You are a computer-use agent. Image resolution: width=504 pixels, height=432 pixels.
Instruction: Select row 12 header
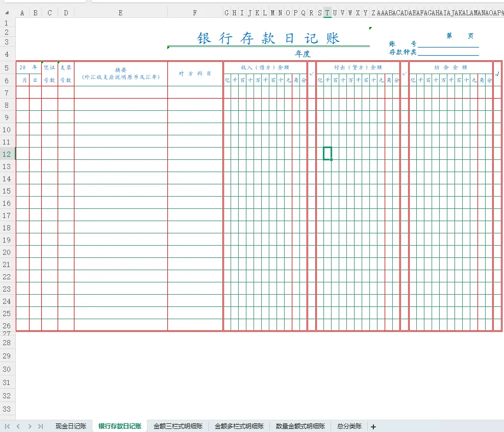[x=7, y=154]
